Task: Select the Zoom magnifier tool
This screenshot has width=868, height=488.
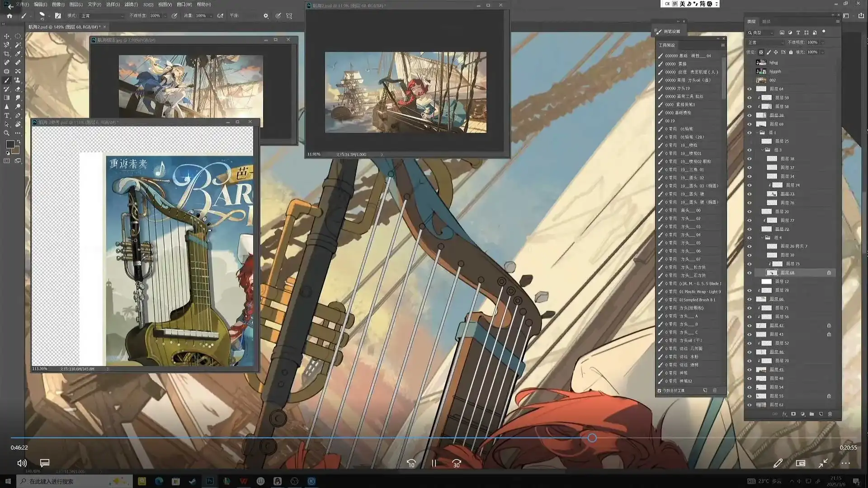Action: (7, 133)
